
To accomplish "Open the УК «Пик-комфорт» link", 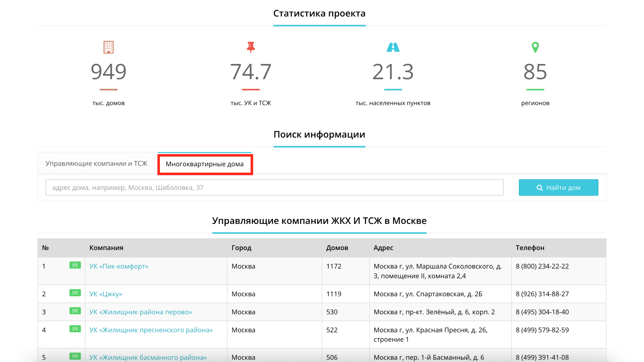I will [x=119, y=266].
